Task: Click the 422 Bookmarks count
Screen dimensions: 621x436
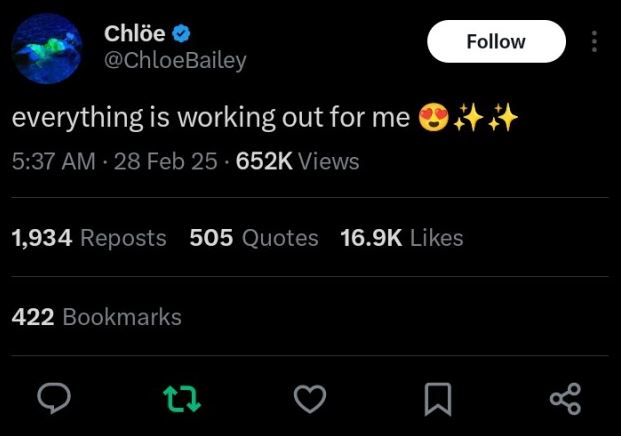Action: click(x=97, y=317)
